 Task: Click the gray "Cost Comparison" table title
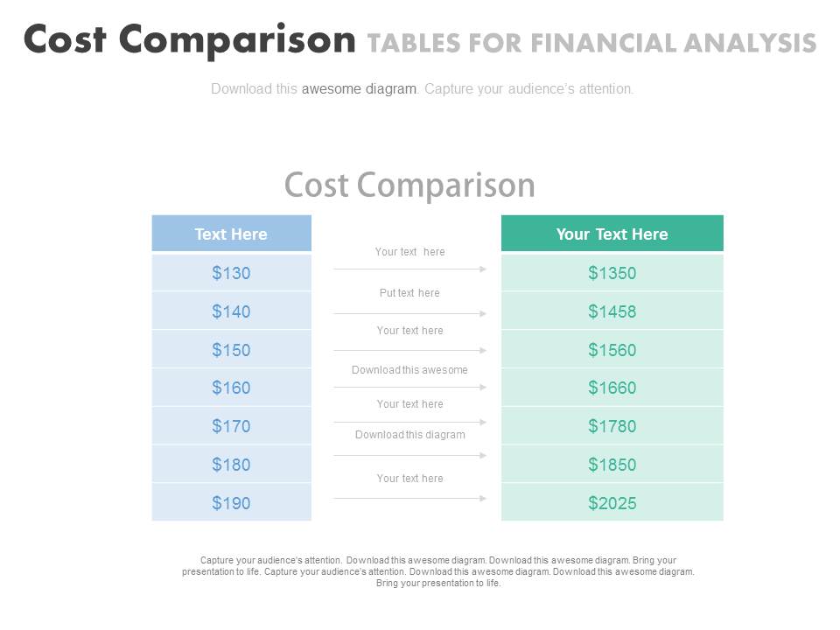point(409,185)
